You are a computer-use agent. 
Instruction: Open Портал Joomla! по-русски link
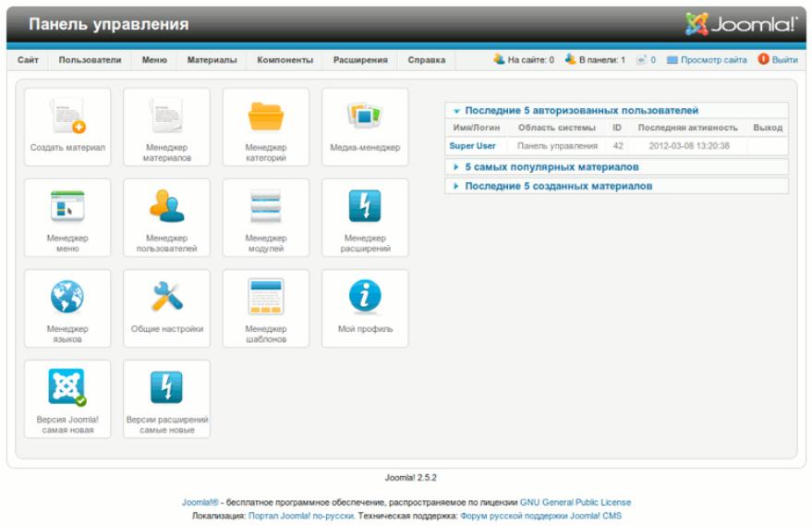point(301,516)
